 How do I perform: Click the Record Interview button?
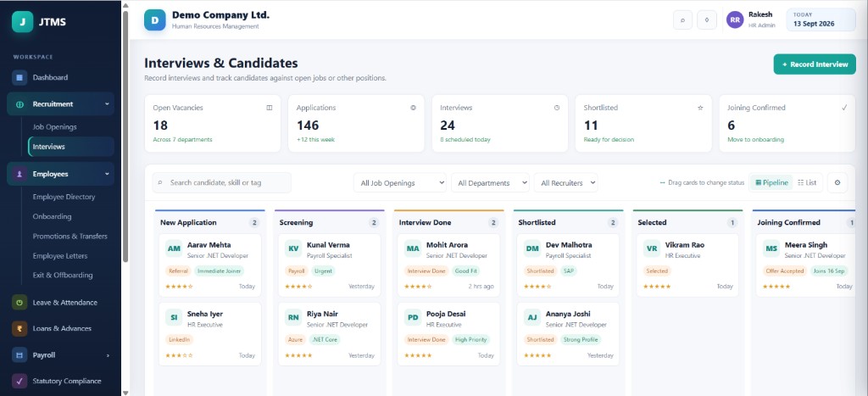pos(815,64)
